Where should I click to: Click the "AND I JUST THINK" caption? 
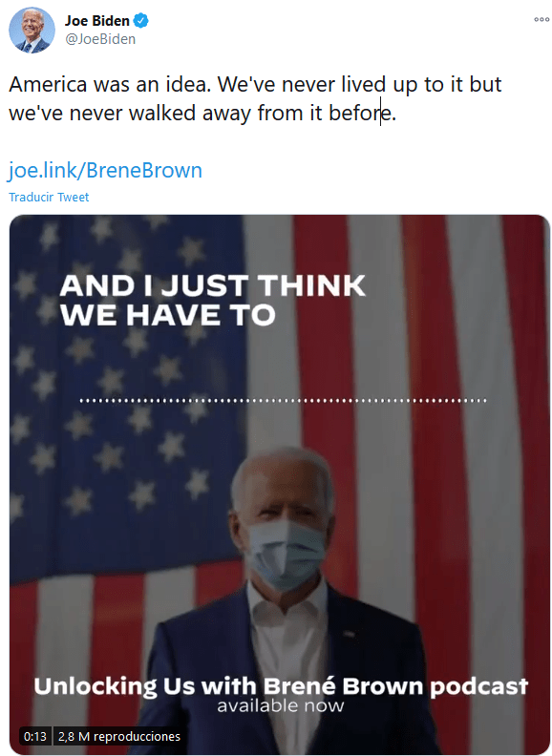click(212, 285)
